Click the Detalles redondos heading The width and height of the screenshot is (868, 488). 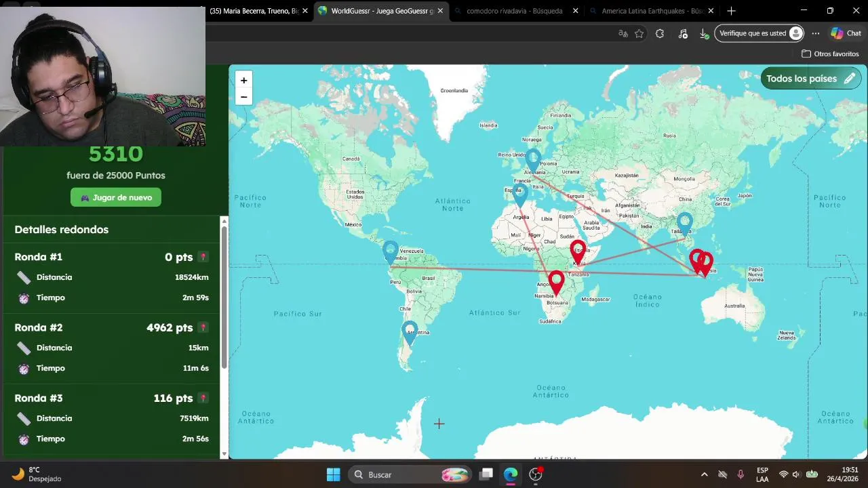pyautogui.click(x=62, y=229)
